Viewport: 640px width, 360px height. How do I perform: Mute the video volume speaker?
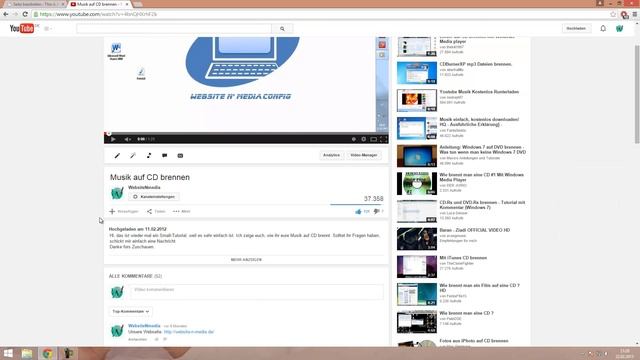coord(127,139)
